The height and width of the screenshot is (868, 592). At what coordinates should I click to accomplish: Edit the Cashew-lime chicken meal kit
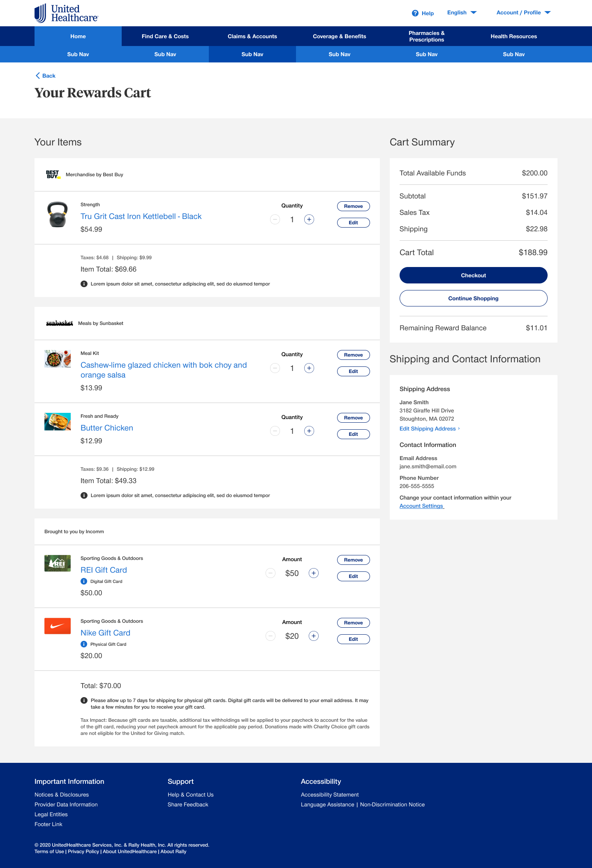pos(354,371)
